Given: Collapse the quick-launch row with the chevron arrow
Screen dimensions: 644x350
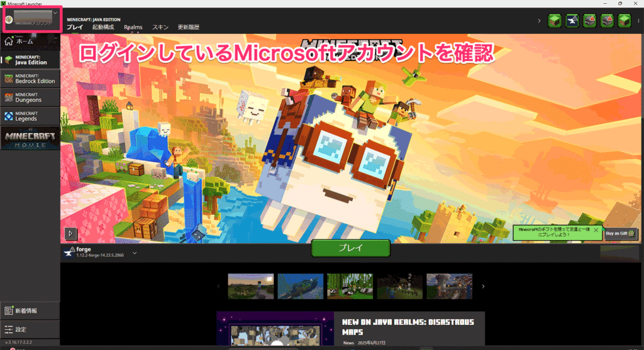Looking at the screenshot, I should [x=539, y=21].
